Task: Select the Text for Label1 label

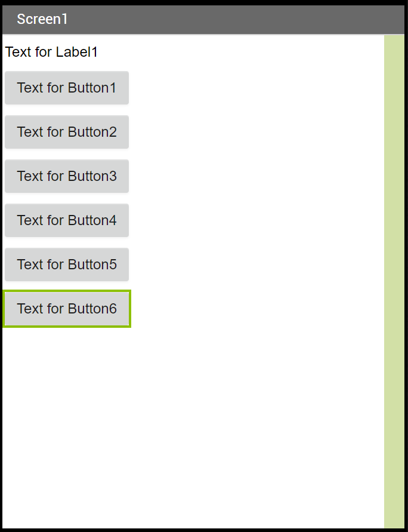Action: pyautogui.click(x=51, y=52)
